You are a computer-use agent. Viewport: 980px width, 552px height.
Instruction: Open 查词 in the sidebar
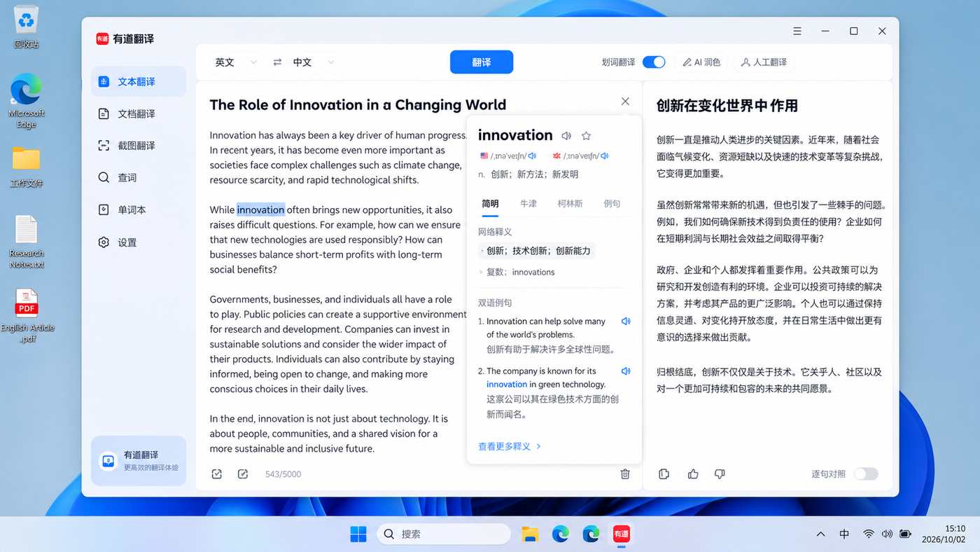[139, 178]
